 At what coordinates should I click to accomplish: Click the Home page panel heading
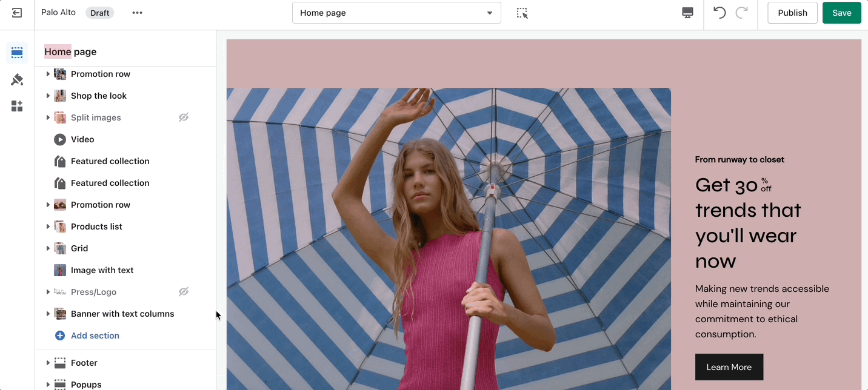70,52
